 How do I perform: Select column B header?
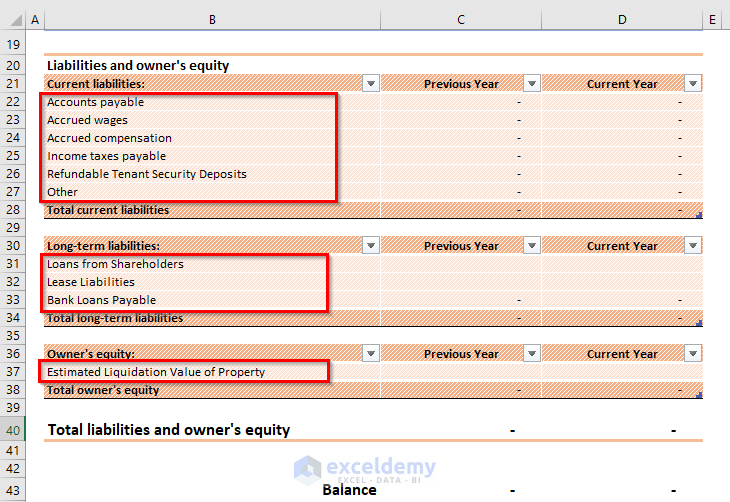[212, 20]
